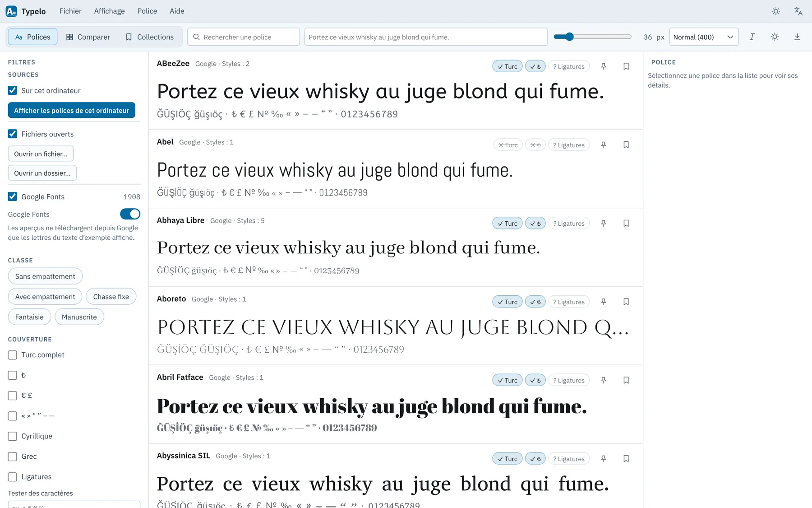Click the download icon in toolbar
812x508 pixels.
(797, 37)
